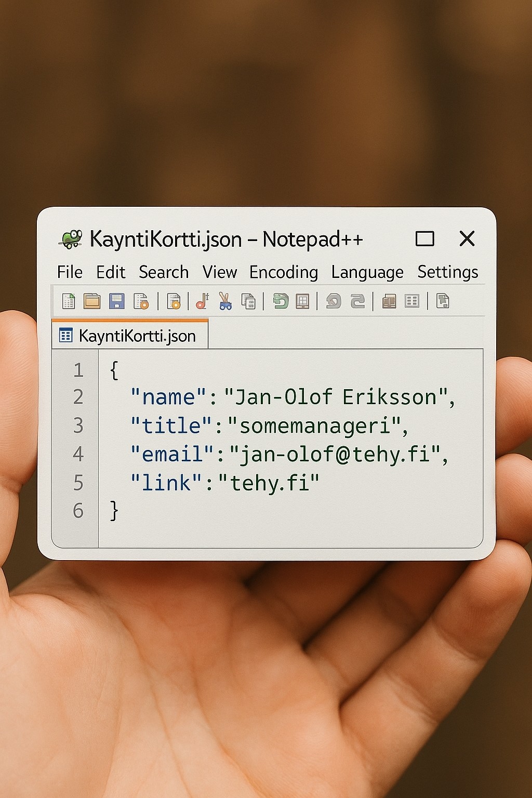
Task: Click the last toolbar document icon
Action: 443,301
